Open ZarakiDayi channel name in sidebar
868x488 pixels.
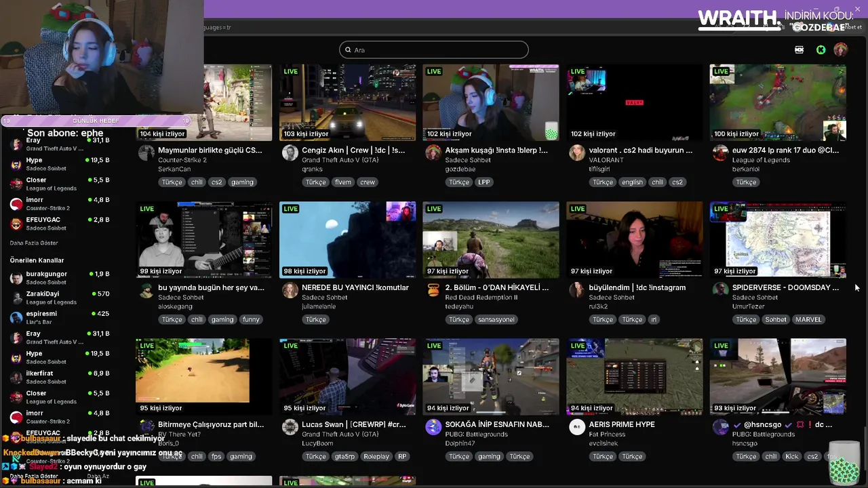[x=43, y=293]
